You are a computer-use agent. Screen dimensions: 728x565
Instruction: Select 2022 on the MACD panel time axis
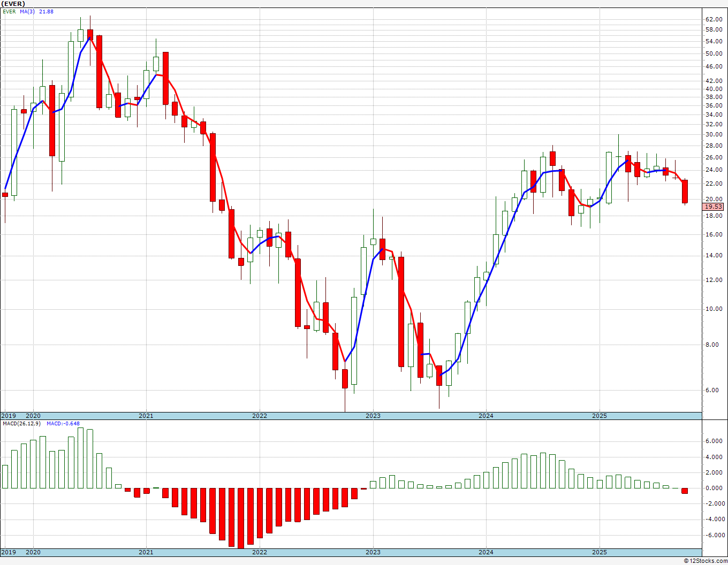click(x=260, y=552)
